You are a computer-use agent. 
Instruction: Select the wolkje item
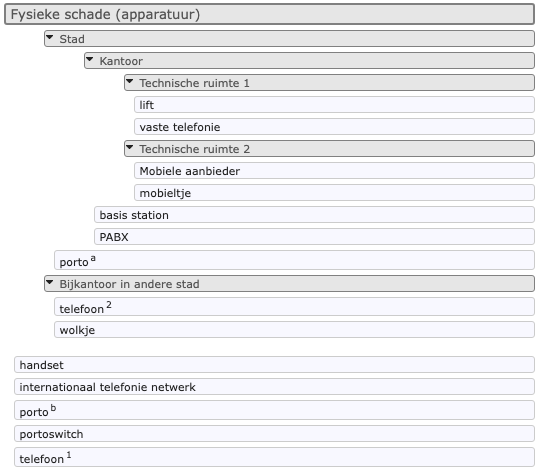[x=294, y=330]
